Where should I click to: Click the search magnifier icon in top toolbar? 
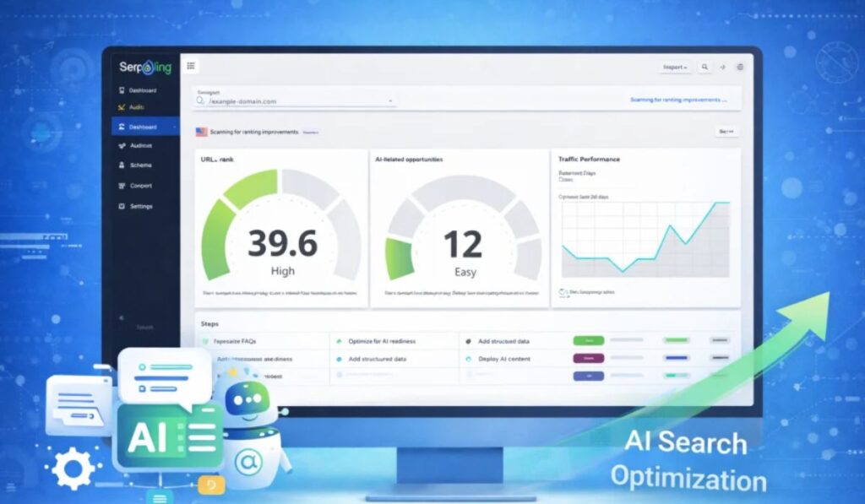pyautogui.click(x=705, y=67)
